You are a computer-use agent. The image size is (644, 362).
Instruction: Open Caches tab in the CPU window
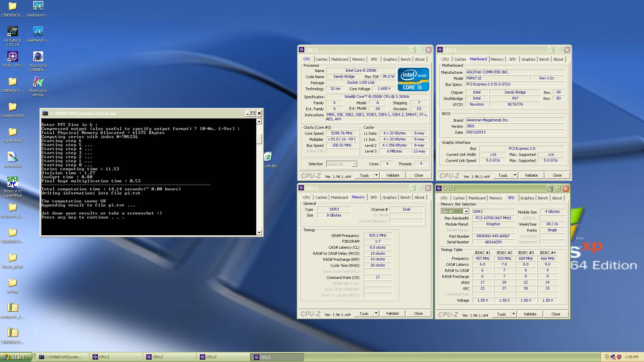coord(321,59)
